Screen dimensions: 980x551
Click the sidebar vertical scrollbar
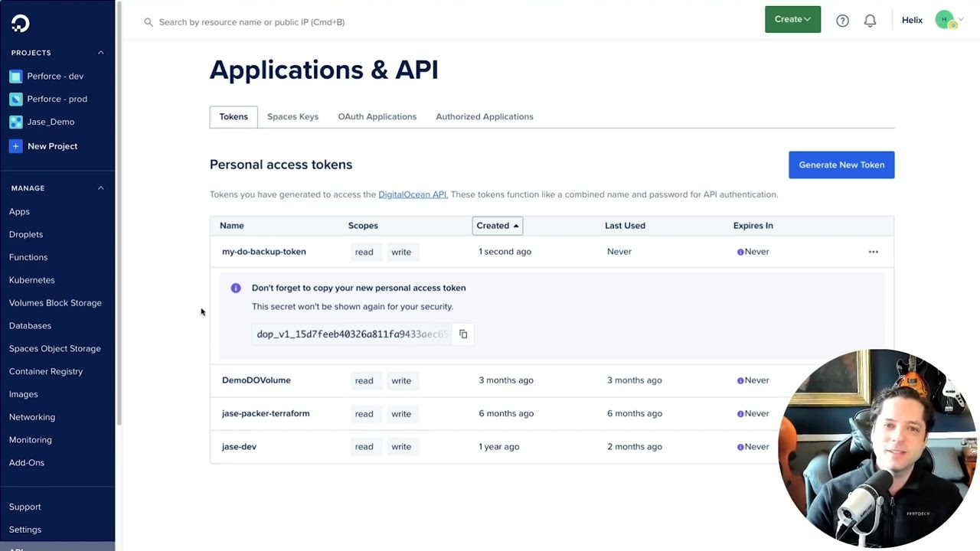tap(118, 213)
